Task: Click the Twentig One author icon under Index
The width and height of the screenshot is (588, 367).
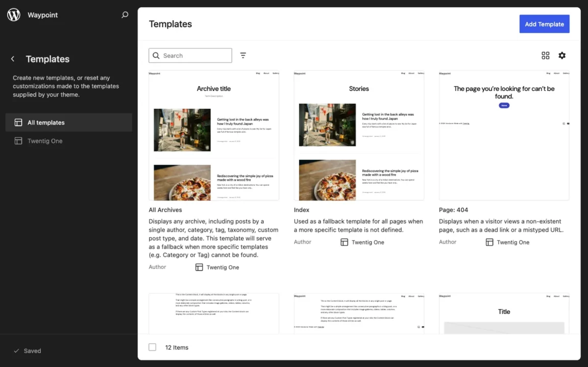Action: coord(344,242)
